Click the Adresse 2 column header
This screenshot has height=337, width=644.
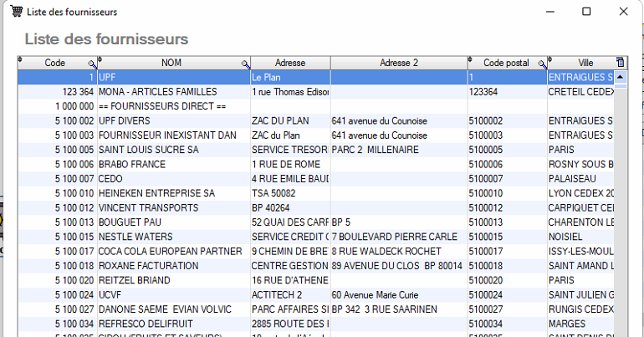[x=398, y=63]
